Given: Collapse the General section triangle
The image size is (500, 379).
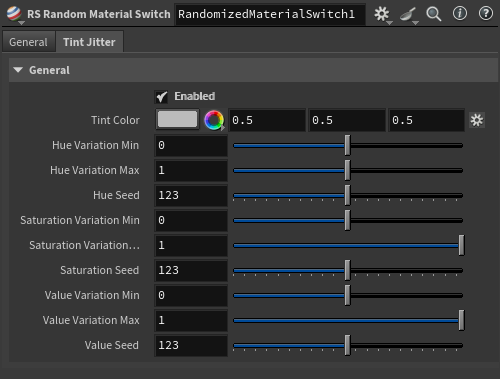Looking at the screenshot, I should 18,70.
